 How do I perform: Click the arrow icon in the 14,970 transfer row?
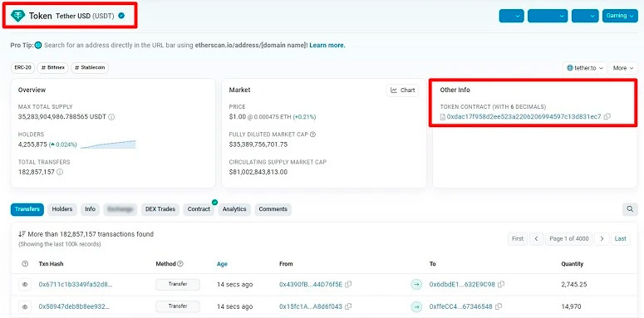click(x=416, y=306)
